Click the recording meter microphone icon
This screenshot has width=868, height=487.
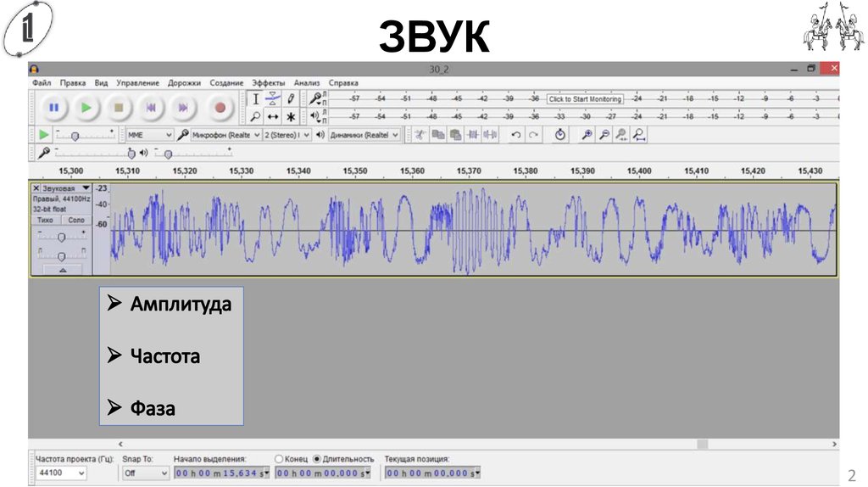point(315,98)
